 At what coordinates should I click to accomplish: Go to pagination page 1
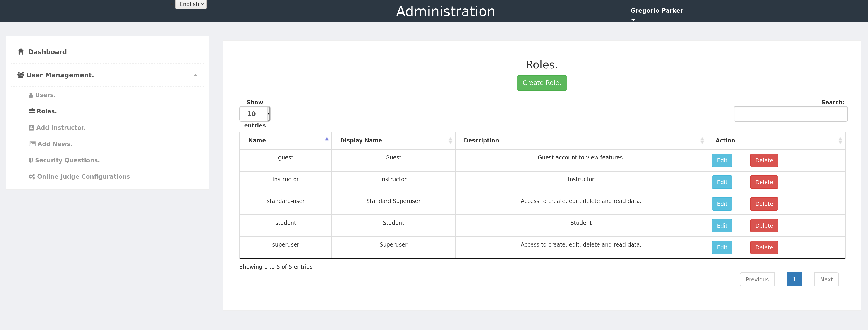(794, 279)
